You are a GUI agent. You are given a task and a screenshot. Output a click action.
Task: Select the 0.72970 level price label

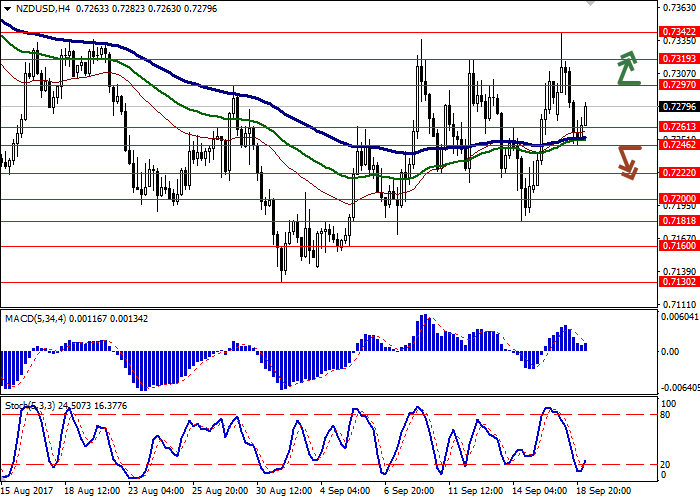(x=679, y=85)
